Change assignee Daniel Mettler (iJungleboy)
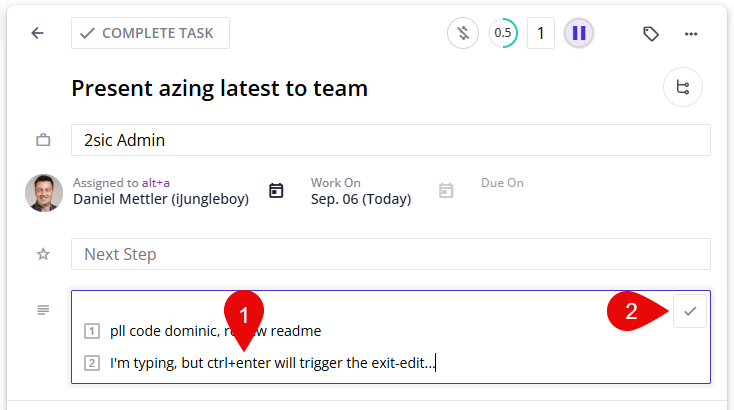This screenshot has height=410, width=734. coord(160,199)
